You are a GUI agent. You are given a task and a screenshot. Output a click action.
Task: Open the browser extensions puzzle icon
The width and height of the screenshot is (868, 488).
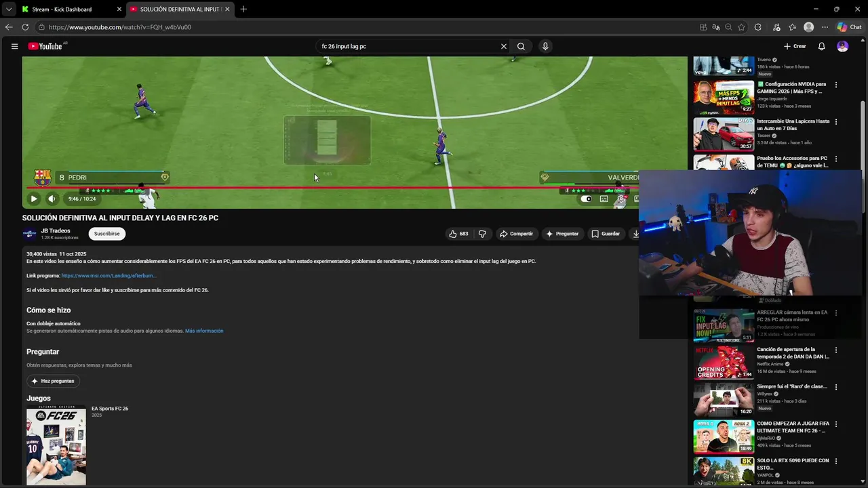coord(758,27)
